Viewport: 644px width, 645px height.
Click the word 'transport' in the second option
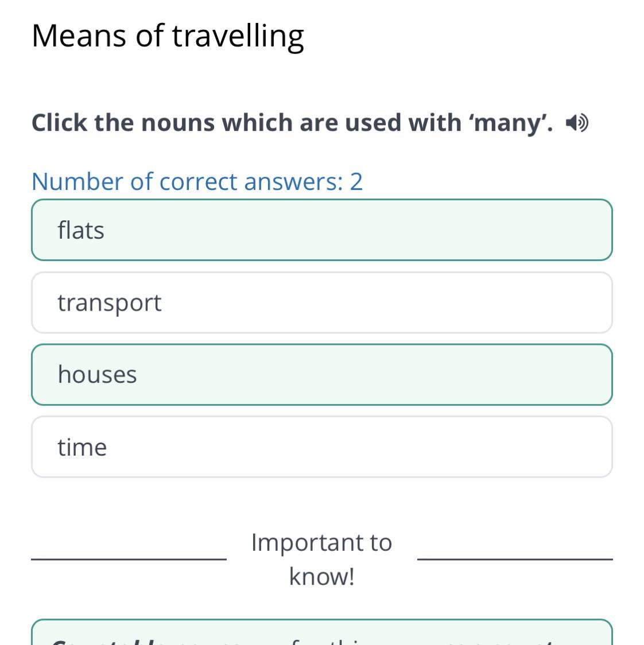110,303
